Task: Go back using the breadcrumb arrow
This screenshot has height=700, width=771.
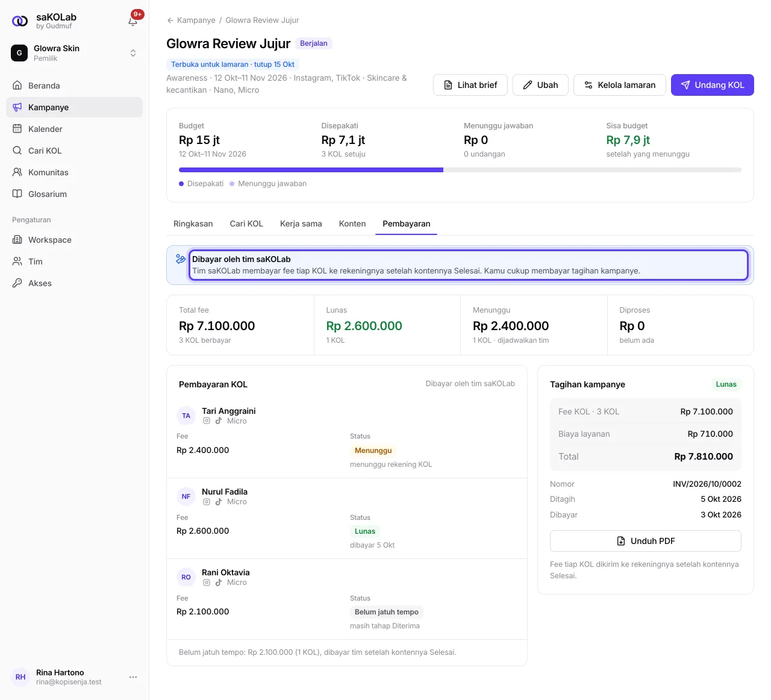Action: pyautogui.click(x=170, y=20)
